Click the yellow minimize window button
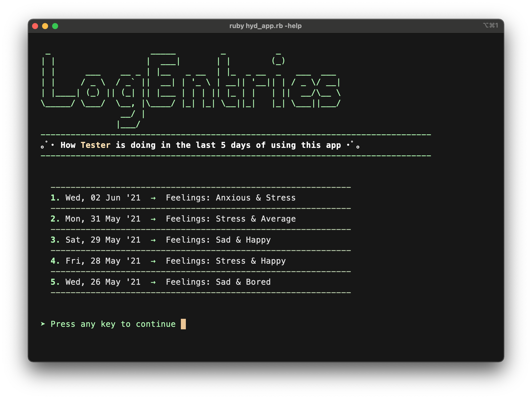Viewport: 532px width, 399px height. click(45, 26)
